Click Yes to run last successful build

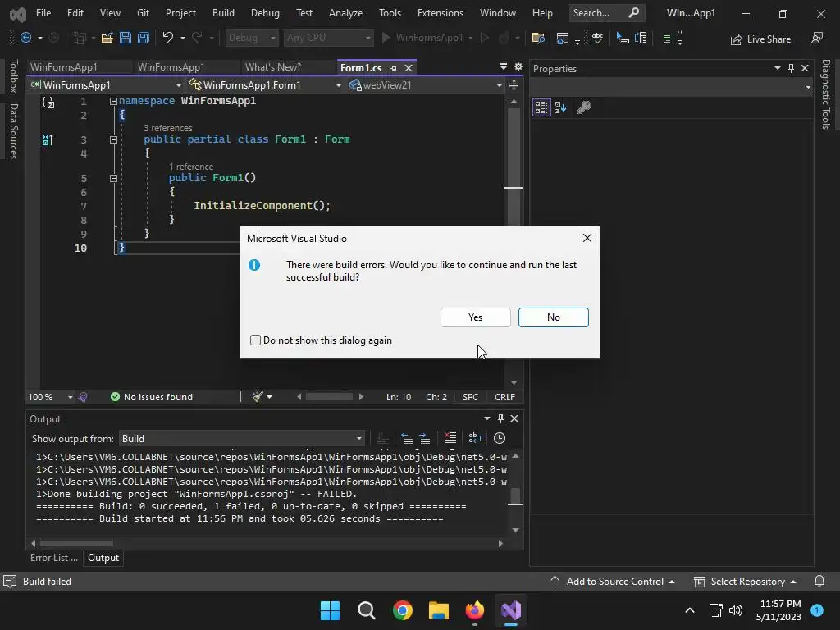[x=475, y=317]
